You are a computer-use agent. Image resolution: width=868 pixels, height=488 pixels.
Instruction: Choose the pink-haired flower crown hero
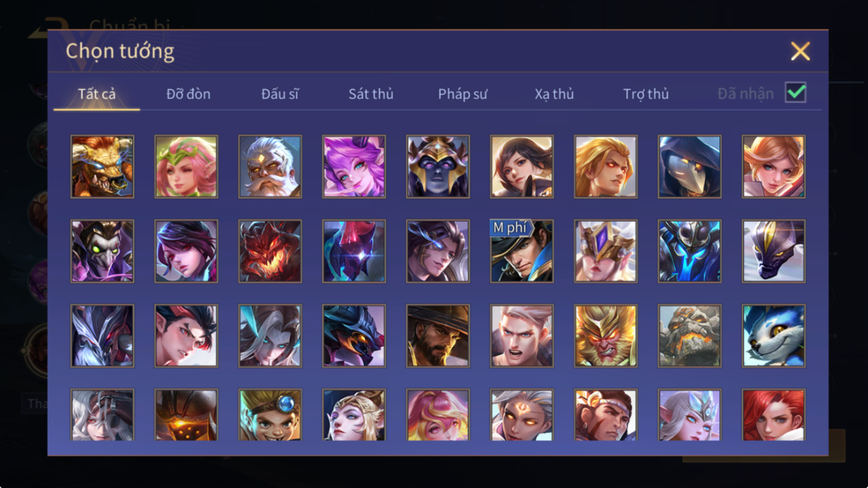(x=186, y=167)
